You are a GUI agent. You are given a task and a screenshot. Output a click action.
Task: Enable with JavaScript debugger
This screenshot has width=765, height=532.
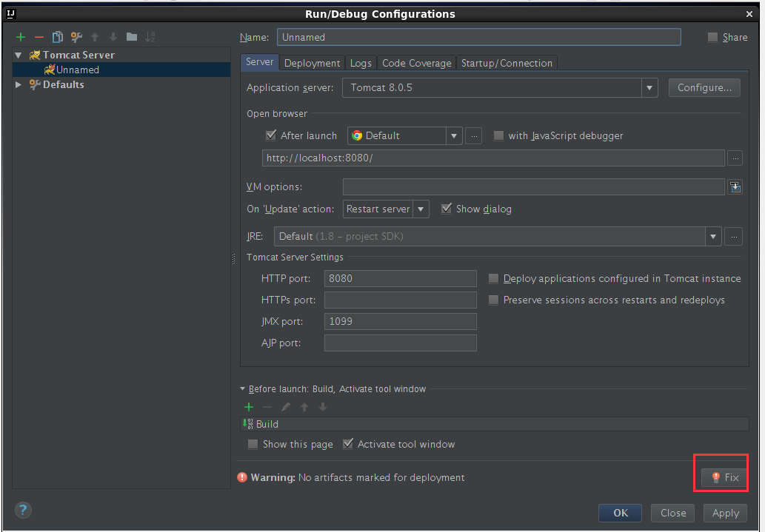[x=498, y=135]
